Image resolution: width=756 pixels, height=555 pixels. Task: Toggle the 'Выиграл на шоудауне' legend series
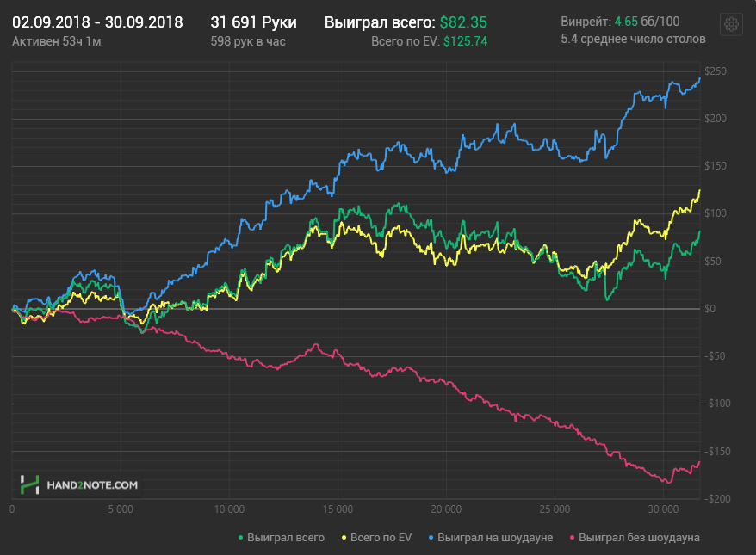(490, 538)
